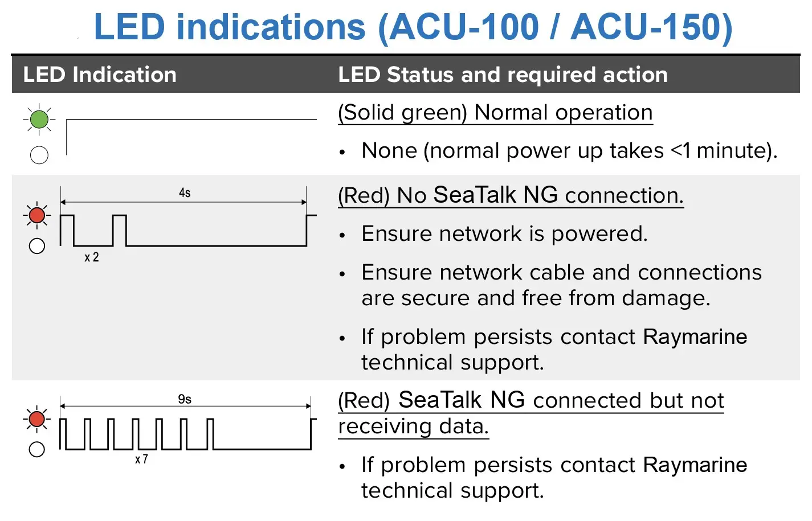The image size is (812, 521).
Task: Click the 'Ensure network is powered.' bullet
Action: click(504, 234)
